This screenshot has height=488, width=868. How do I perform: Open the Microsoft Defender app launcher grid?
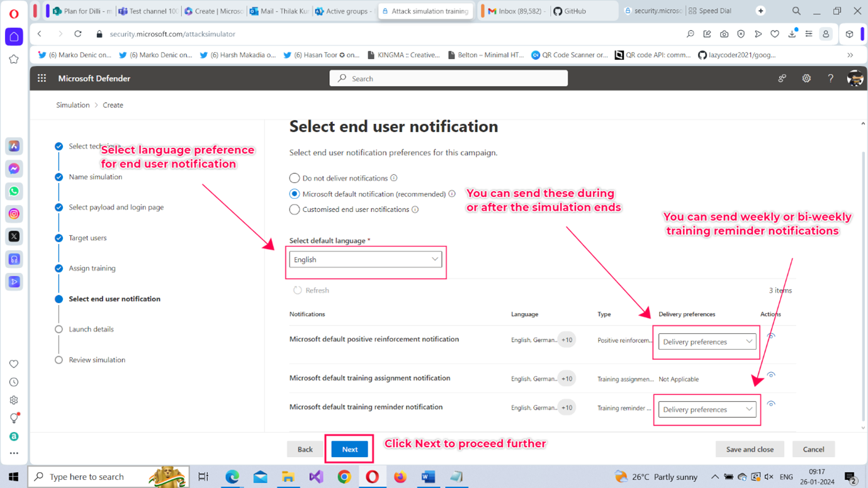(x=42, y=79)
